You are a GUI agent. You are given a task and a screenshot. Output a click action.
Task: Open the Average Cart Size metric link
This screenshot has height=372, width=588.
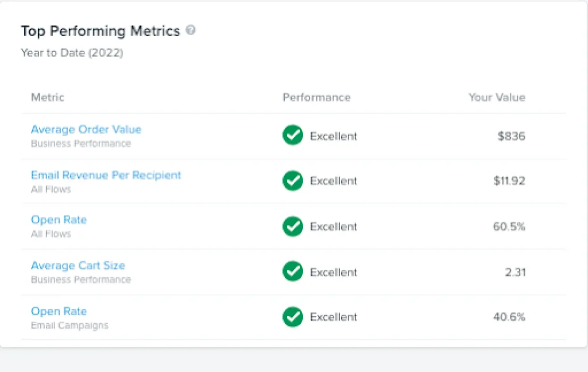[x=78, y=265]
